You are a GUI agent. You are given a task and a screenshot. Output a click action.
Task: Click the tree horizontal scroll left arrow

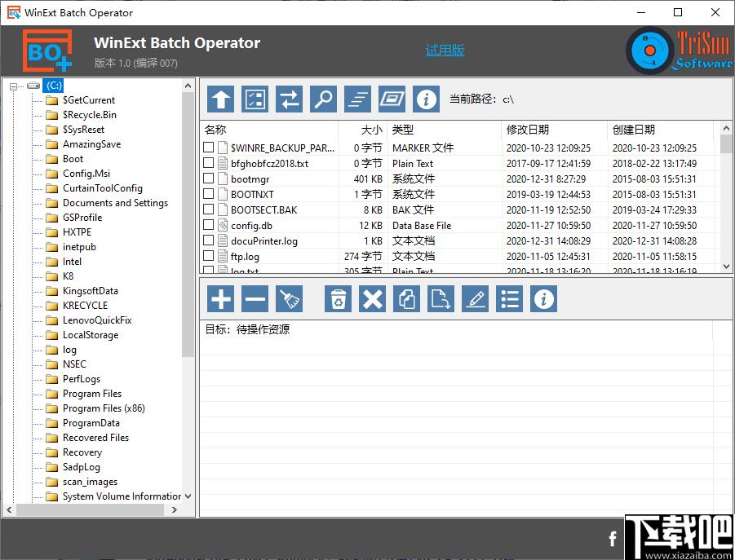9,509
